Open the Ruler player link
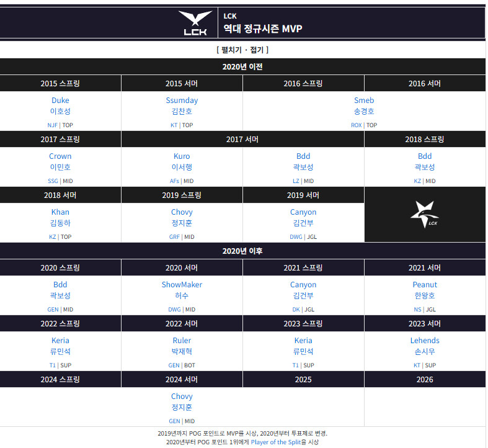Viewport: 488px width, 448px height. pyautogui.click(x=182, y=340)
